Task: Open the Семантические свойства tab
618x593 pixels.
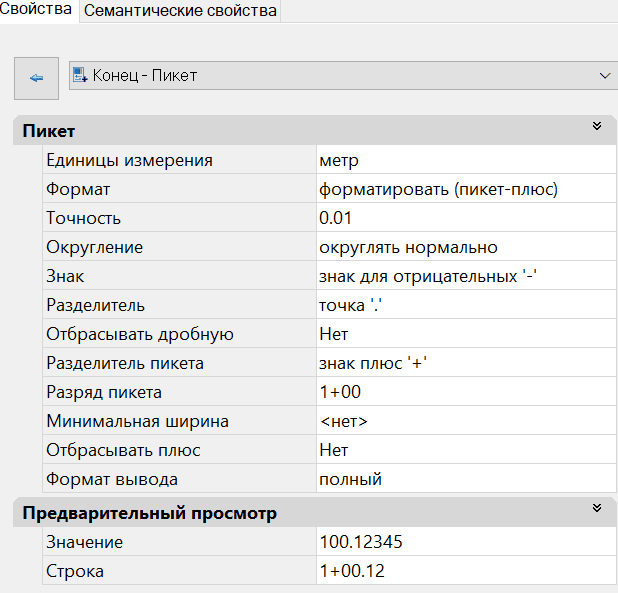Action: click(179, 11)
